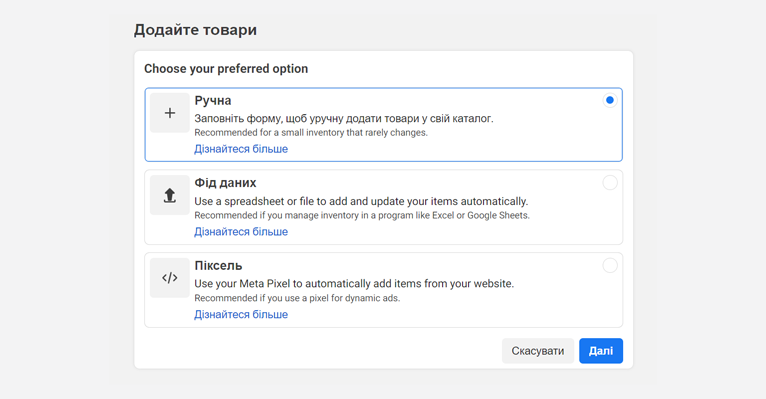The image size is (766, 399).
Task: Click the code brackets Pixel icon
Action: click(170, 278)
